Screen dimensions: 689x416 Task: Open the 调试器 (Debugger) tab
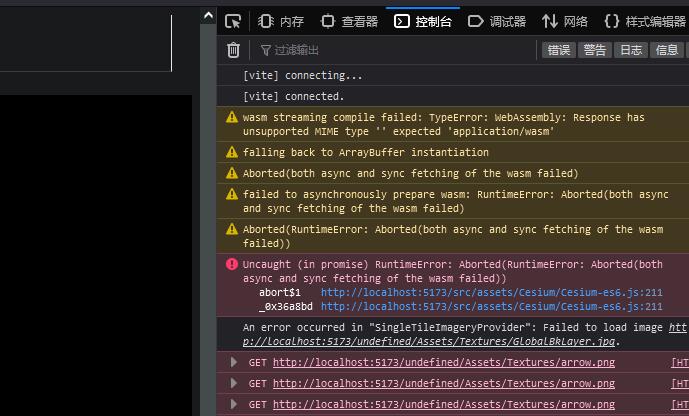pos(497,21)
